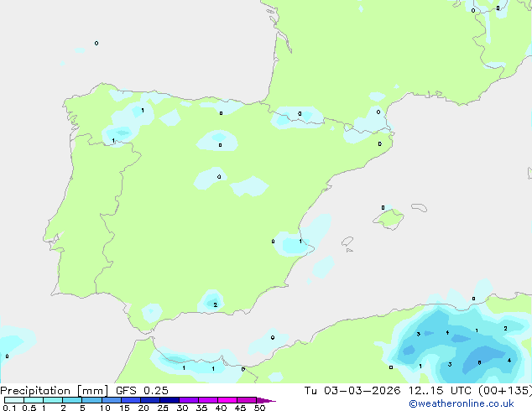Click the 40–45 mm magenta legend swatch
532x411 pixels.
pos(227,400)
